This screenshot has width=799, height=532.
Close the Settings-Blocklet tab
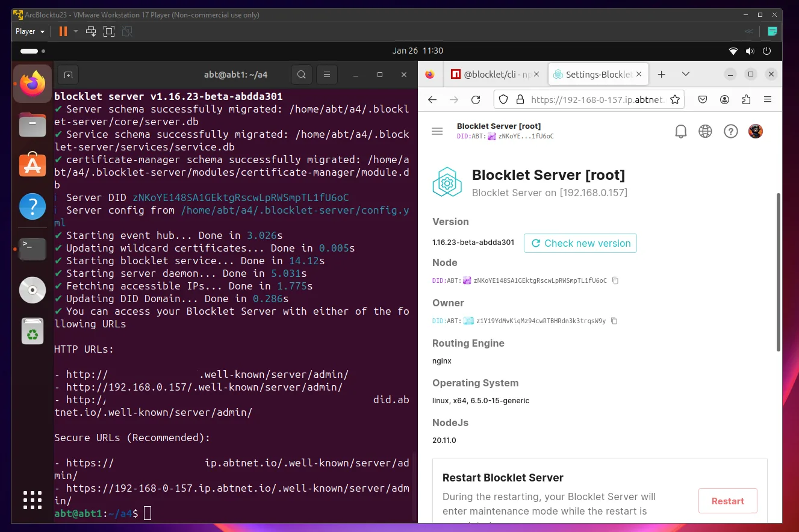(x=639, y=75)
